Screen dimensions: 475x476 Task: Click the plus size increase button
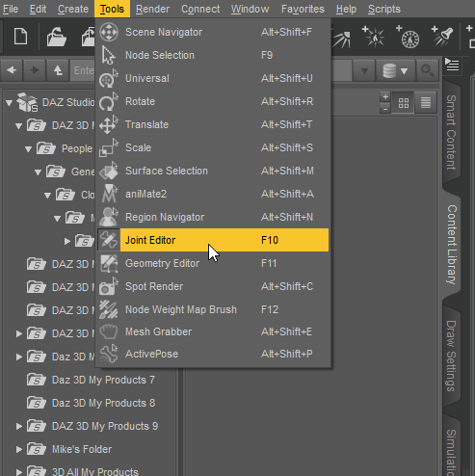(385, 97)
